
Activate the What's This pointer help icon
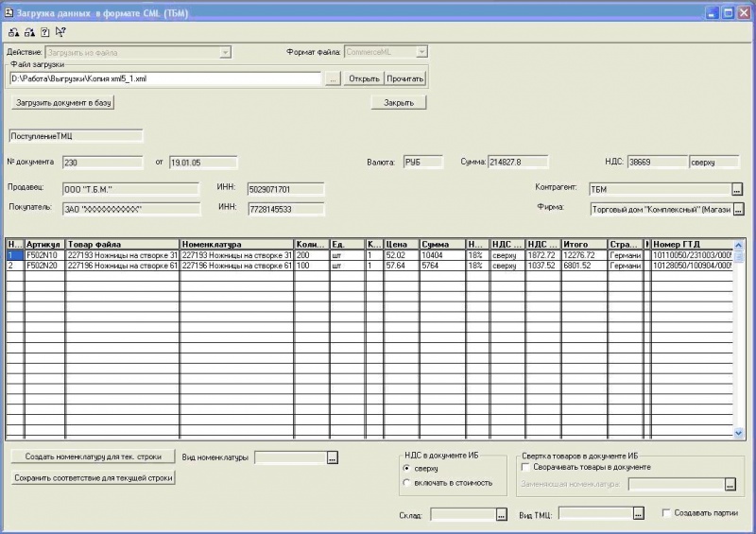[x=60, y=32]
